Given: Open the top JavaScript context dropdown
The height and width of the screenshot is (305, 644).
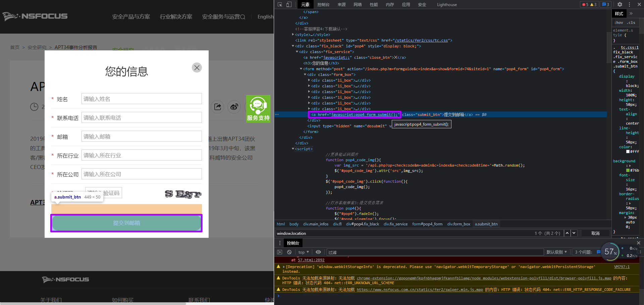Looking at the screenshot, I should [303, 252].
